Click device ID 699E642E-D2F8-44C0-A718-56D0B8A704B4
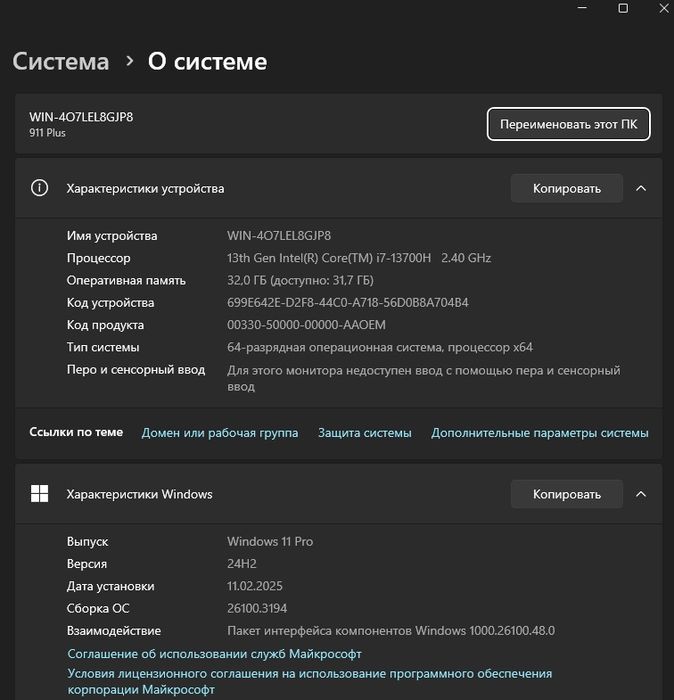 pos(348,303)
